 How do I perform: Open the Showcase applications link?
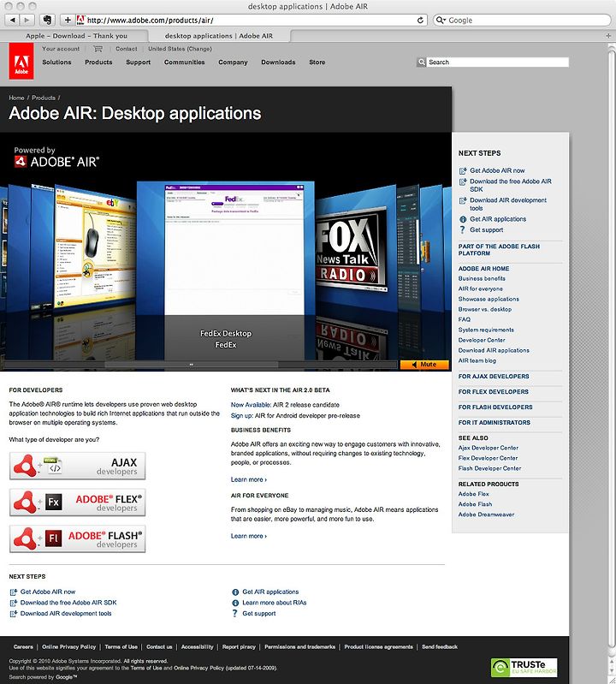point(489,300)
